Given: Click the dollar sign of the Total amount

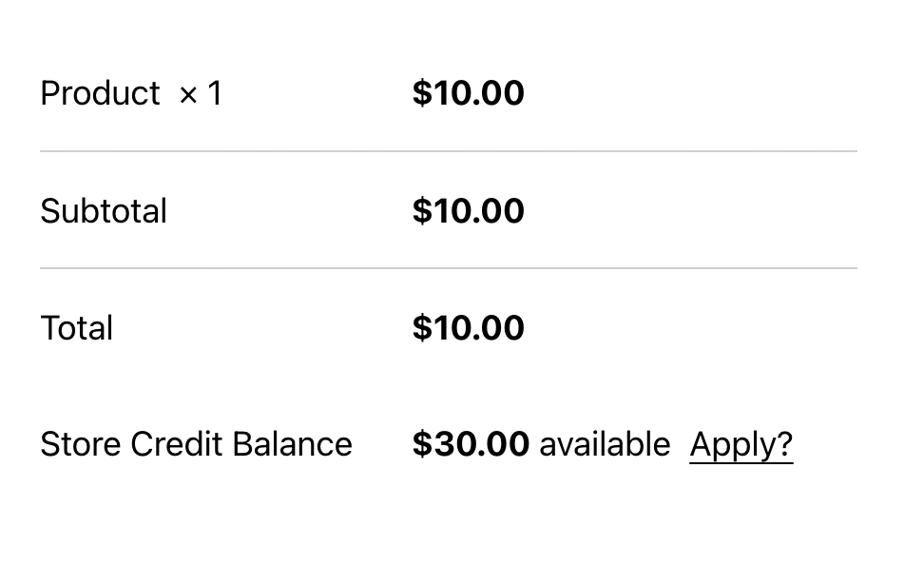Looking at the screenshot, I should [421, 328].
